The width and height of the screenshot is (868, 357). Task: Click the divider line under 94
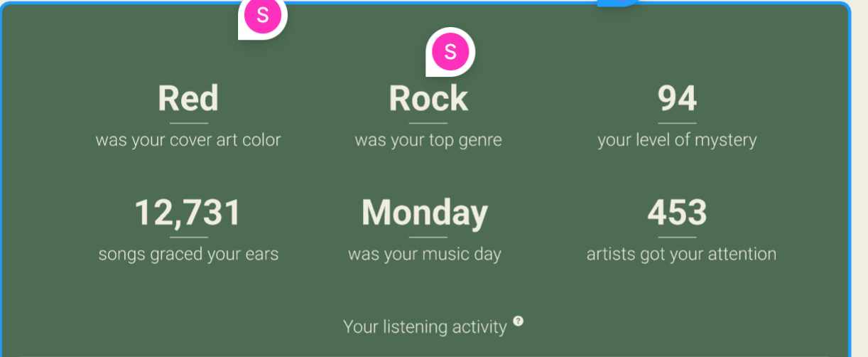coord(678,124)
